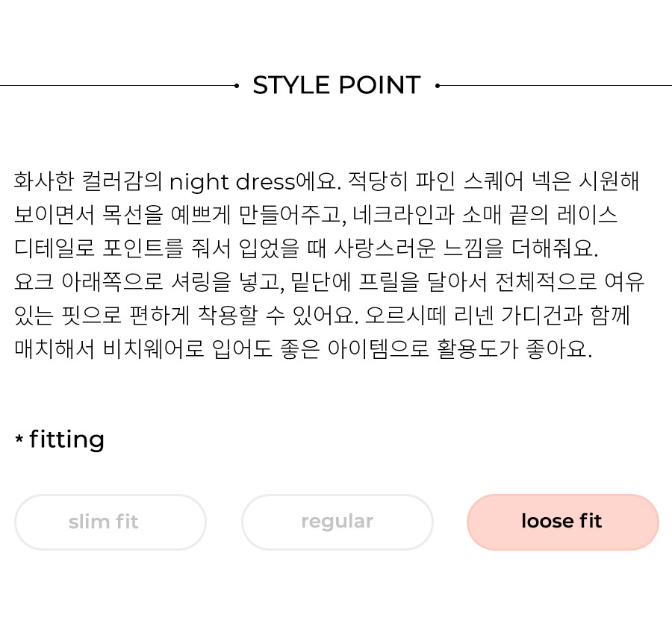This screenshot has height=623, width=672.
Task: Click the line beginning with 요크
Action: tap(329, 282)
